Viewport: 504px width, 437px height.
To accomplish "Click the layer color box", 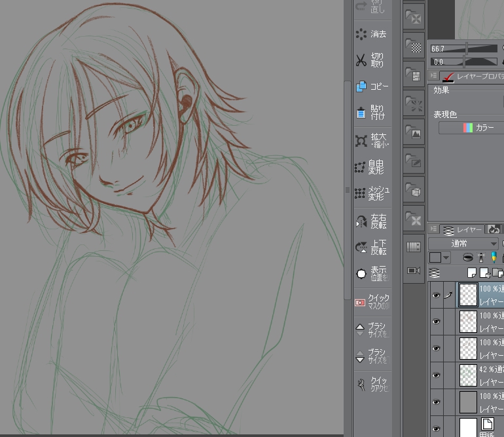I will pos(435,257).
